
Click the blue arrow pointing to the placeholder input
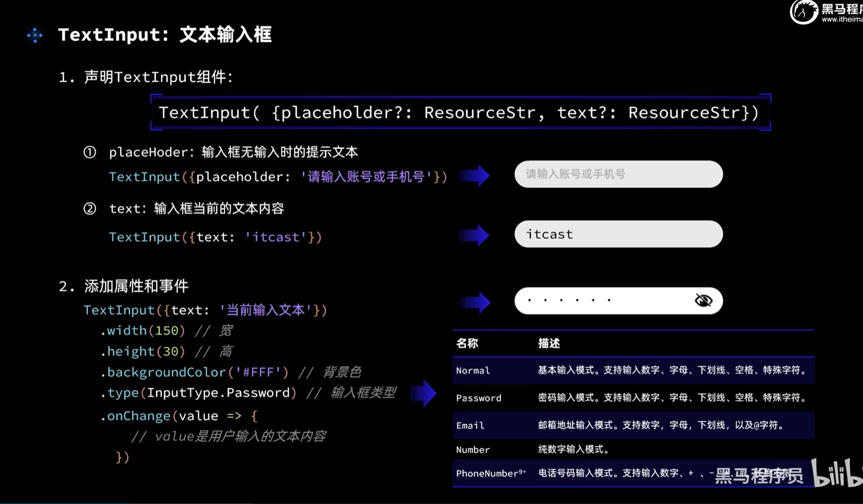coord(475,176)
